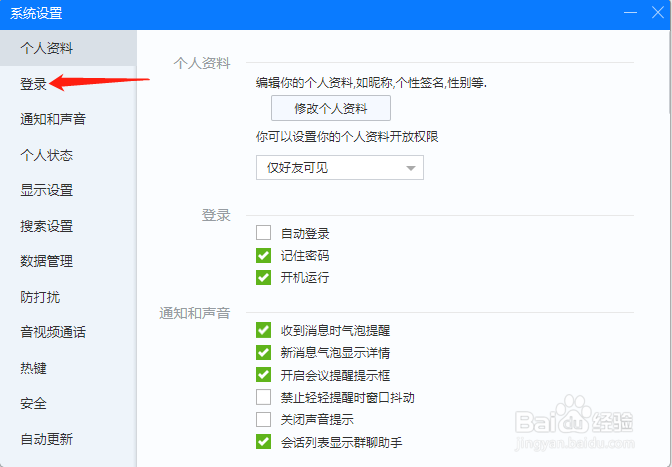The height and width of the screenshot is (467, 672).
Task: Open 显示设置 from the sidebar
Action: [x=68, y=190]
